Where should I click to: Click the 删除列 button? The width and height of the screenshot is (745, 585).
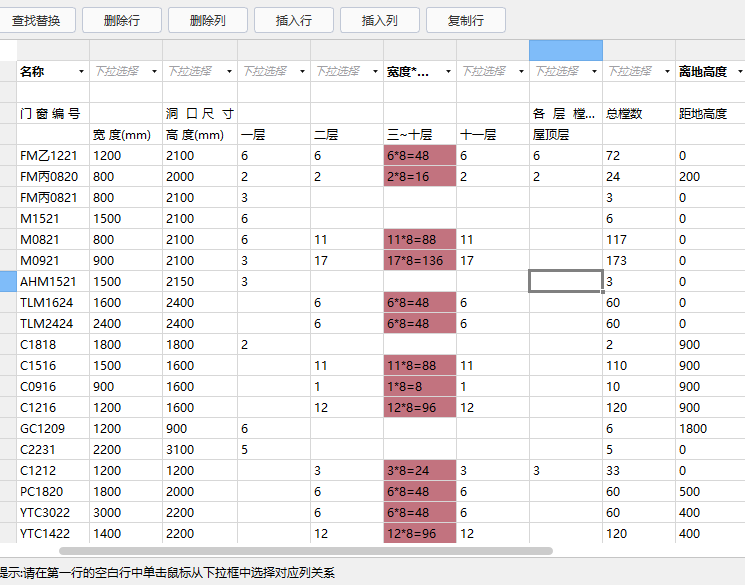click(x=208, y=20)
